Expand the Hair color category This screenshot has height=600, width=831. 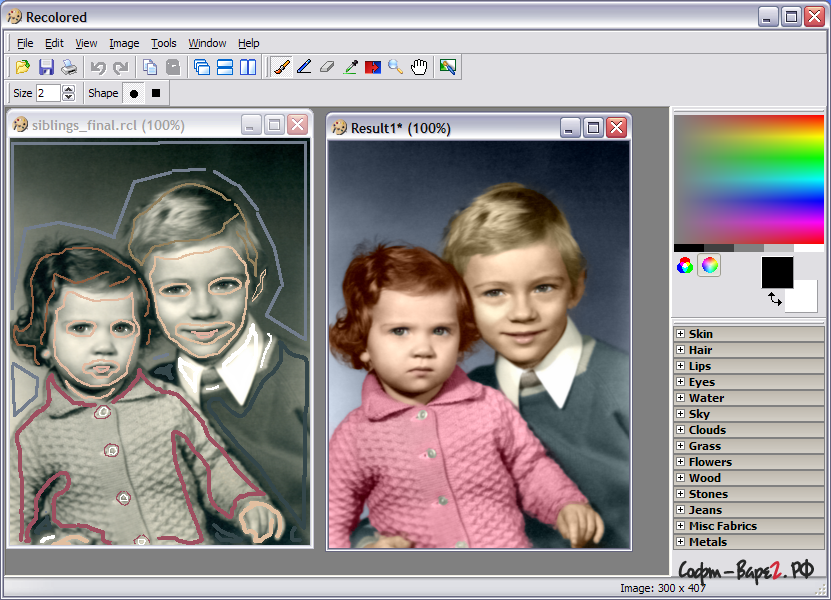pyautogui.click(x=680, y=349)
